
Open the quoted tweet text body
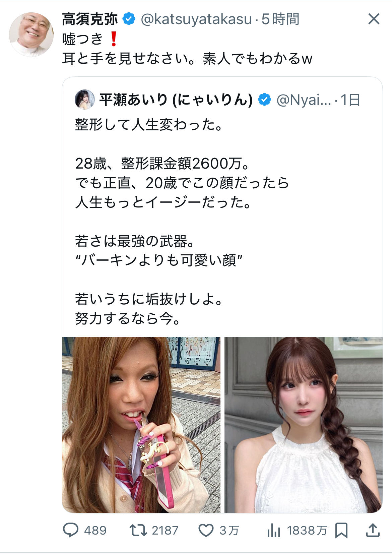pyautogui.click(x=183, y=221)
